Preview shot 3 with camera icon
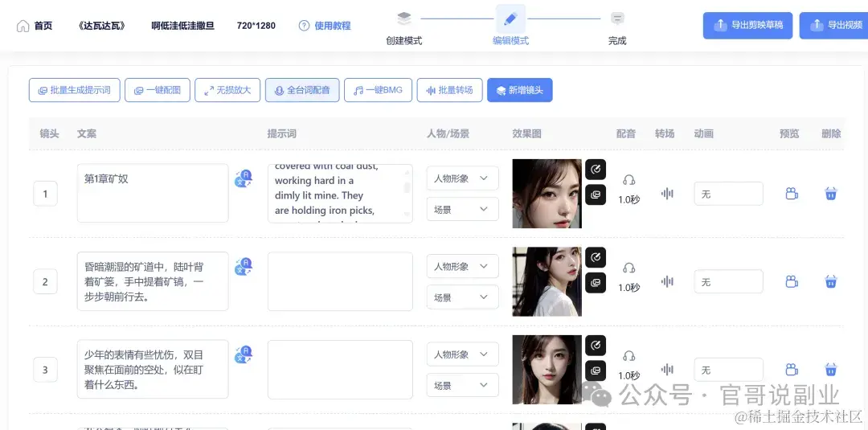 point(792,370)
